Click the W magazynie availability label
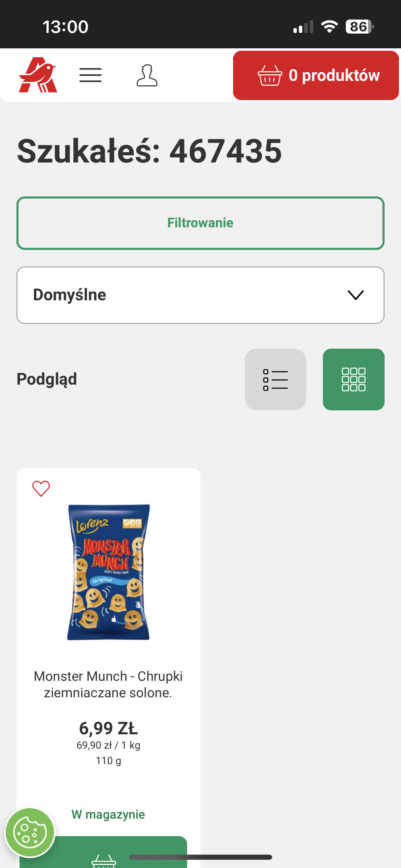 (x=108, y=814)
